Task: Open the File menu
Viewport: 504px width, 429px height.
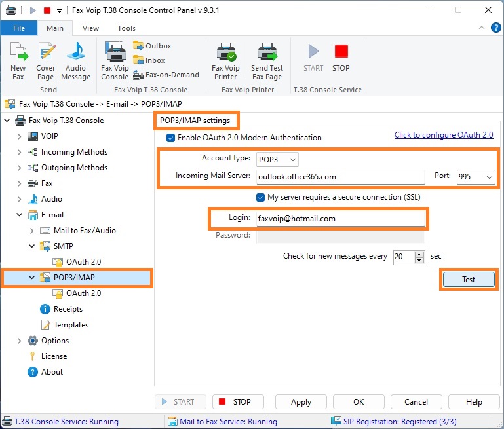Action: tap(19, 28)
